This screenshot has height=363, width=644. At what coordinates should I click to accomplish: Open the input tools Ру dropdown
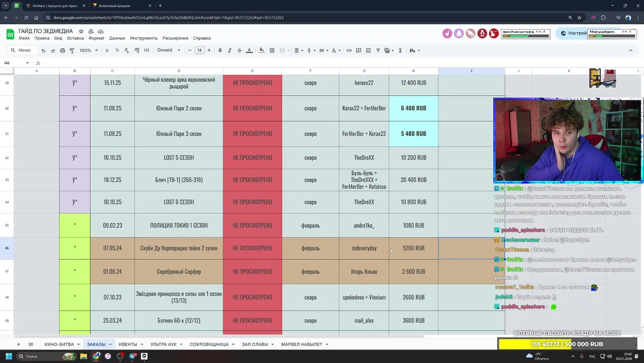coord(414,50)
